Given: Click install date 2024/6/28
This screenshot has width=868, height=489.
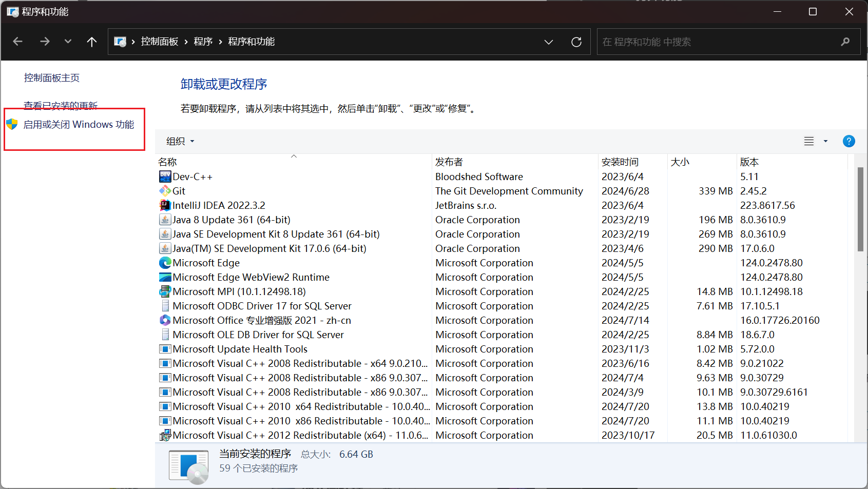Looking at the screenshot, I should pyautogui.click(x=625, y=191).
